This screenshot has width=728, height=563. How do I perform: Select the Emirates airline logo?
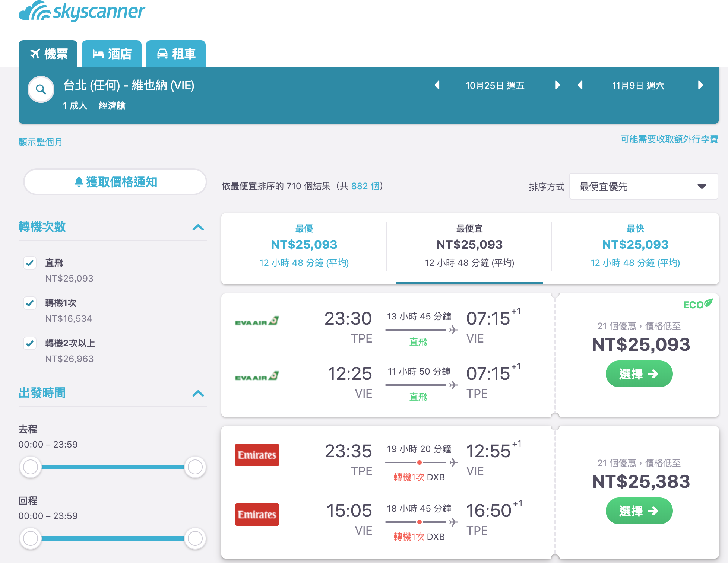coord(257,455)
